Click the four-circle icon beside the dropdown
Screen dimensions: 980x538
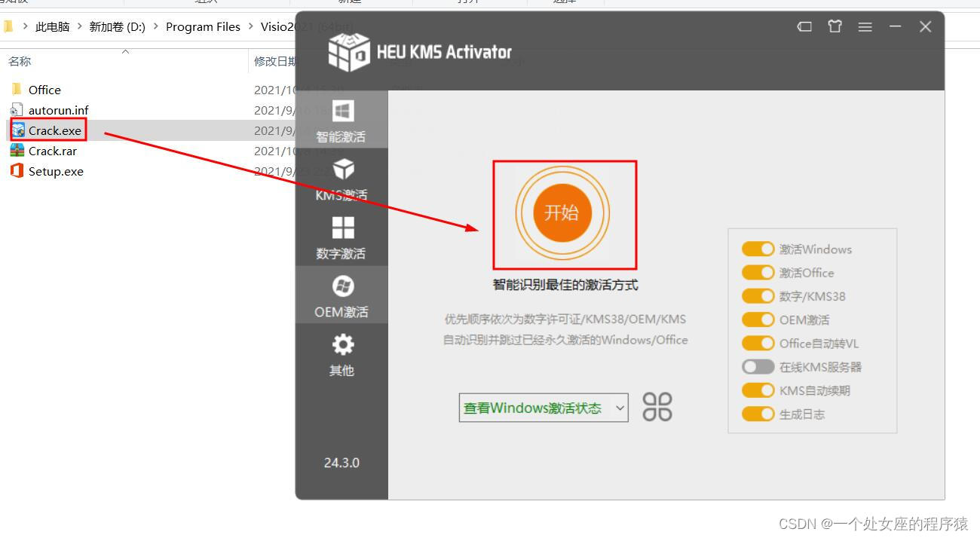click(657, 407)
